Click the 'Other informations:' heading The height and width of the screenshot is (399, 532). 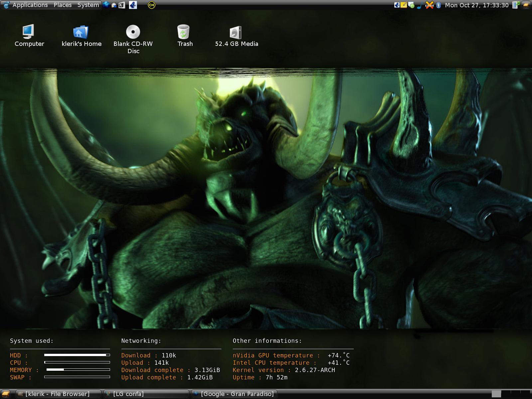pyautogui.click(x=267, y=341)
